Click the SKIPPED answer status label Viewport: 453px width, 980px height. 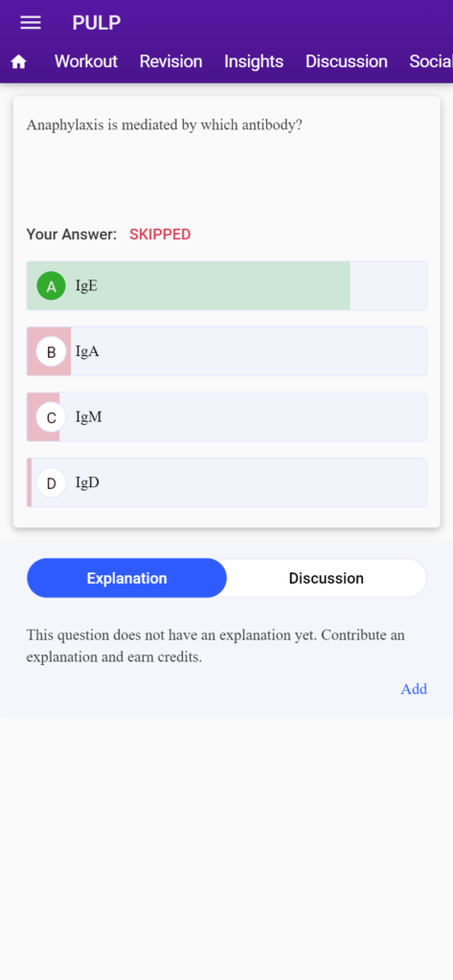pyautogui.click(x=160, y=235)
